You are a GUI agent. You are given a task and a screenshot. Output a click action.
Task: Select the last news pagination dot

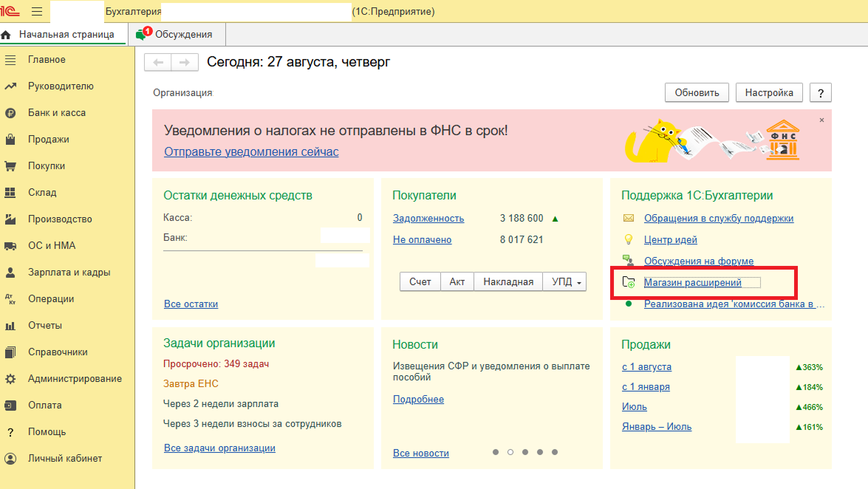tap(555, 453)
